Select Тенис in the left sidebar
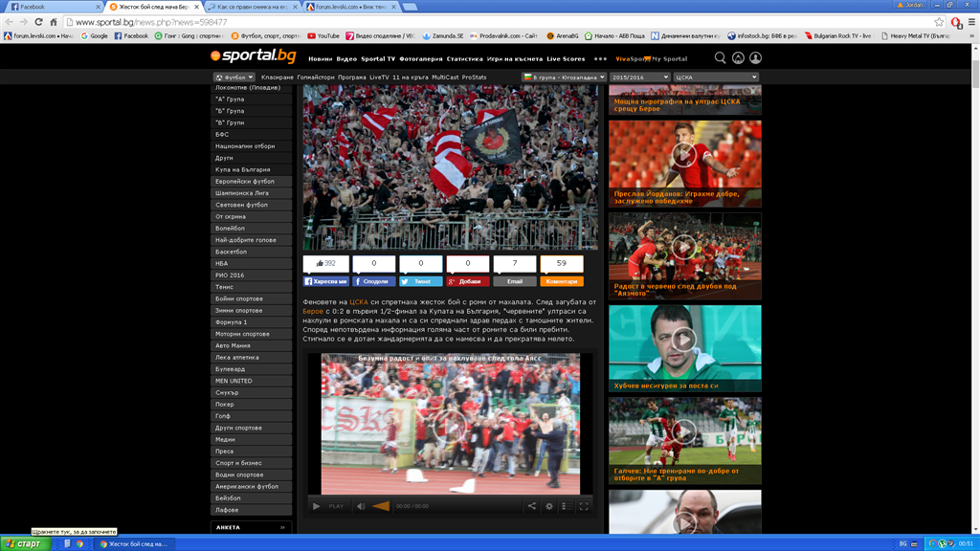980x551 pixels. (x=252, y=287)
